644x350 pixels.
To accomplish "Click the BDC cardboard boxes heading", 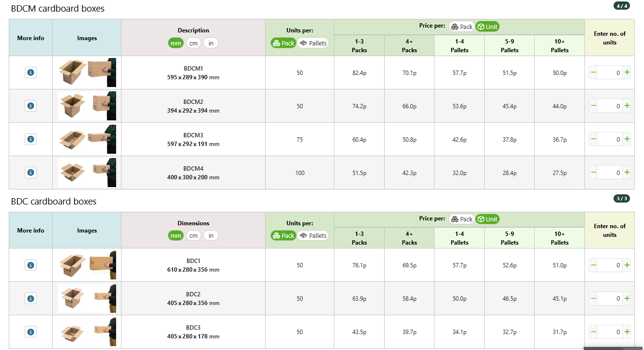I will point(54,202).
